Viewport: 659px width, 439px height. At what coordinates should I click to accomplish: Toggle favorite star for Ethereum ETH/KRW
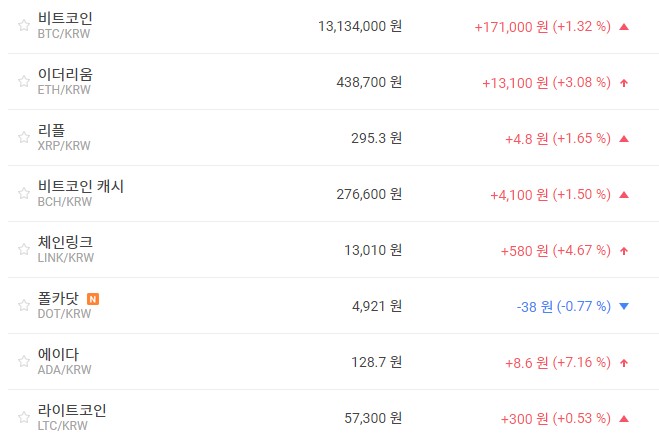pos(23,82)
